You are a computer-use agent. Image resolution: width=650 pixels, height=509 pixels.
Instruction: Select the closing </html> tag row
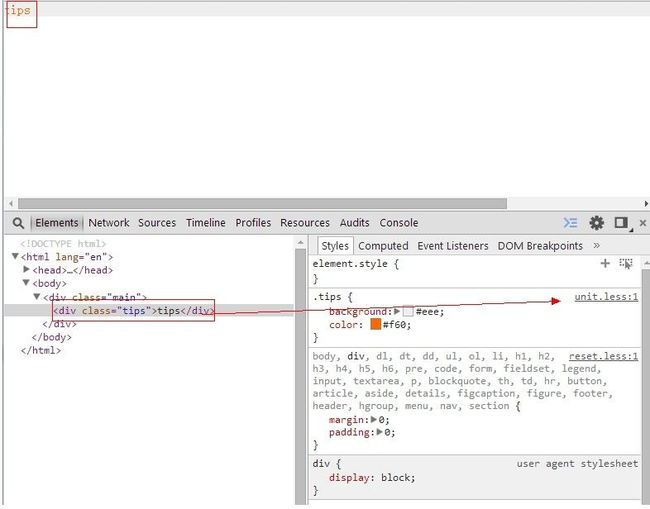[x=41, y=350]
